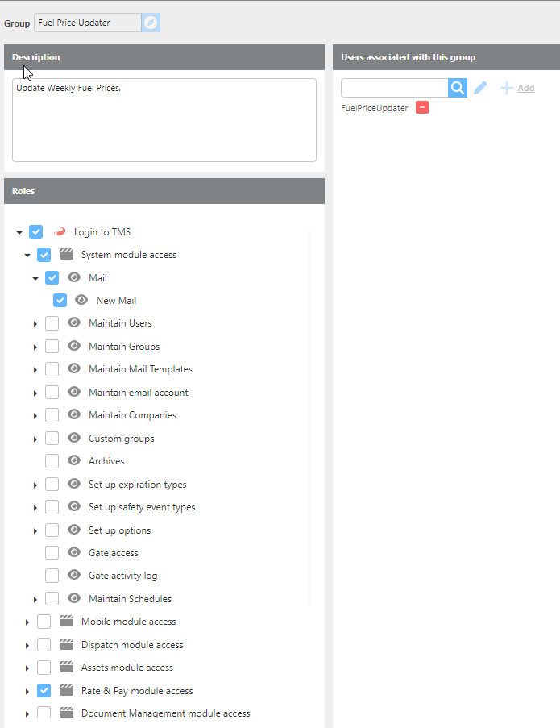Collapse the System module access node
The width and height of the screenshot is (560, 728).
click(27, 256)
